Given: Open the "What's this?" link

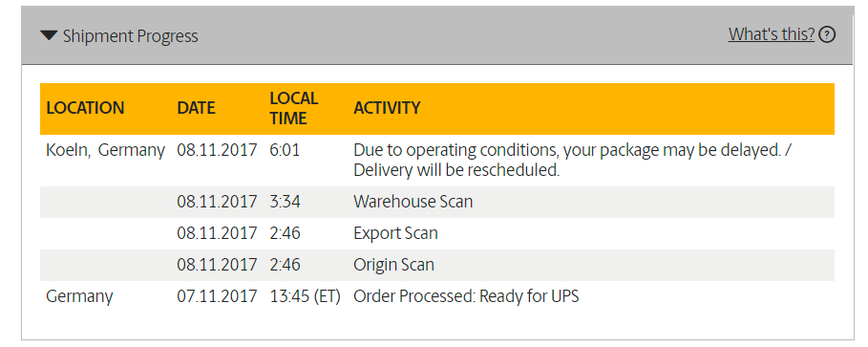Looking at the screenshot, I should [x=772, y=34].
